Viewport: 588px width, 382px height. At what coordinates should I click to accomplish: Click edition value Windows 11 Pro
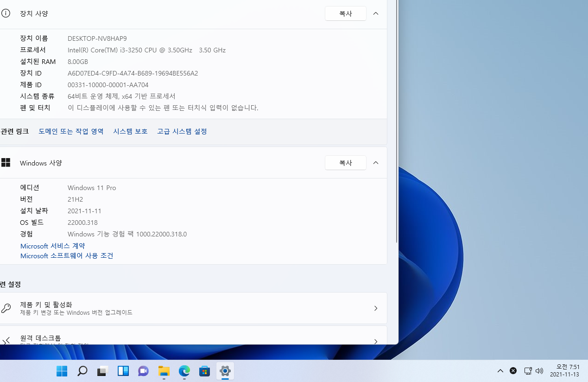[92, 188]
